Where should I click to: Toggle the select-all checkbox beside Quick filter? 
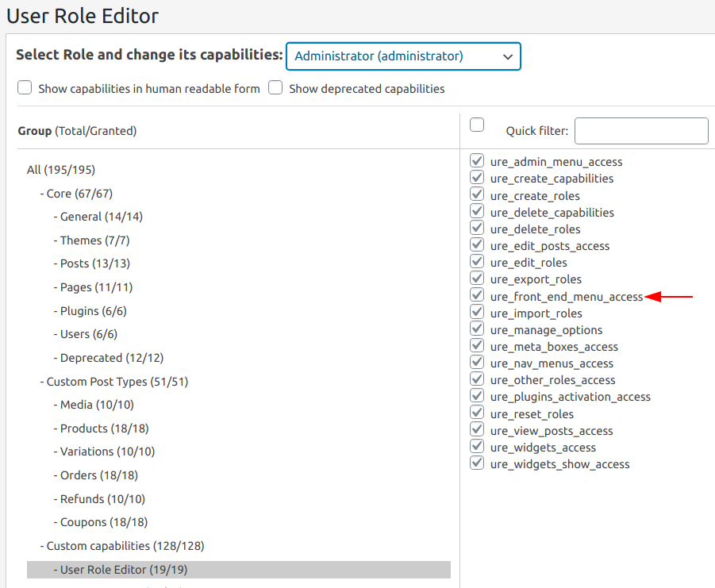477,125
